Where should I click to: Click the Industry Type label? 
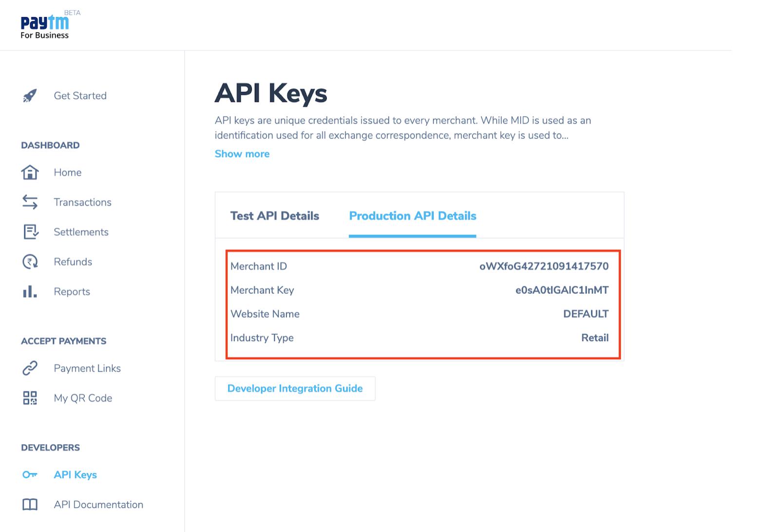[x=262, y=338]
